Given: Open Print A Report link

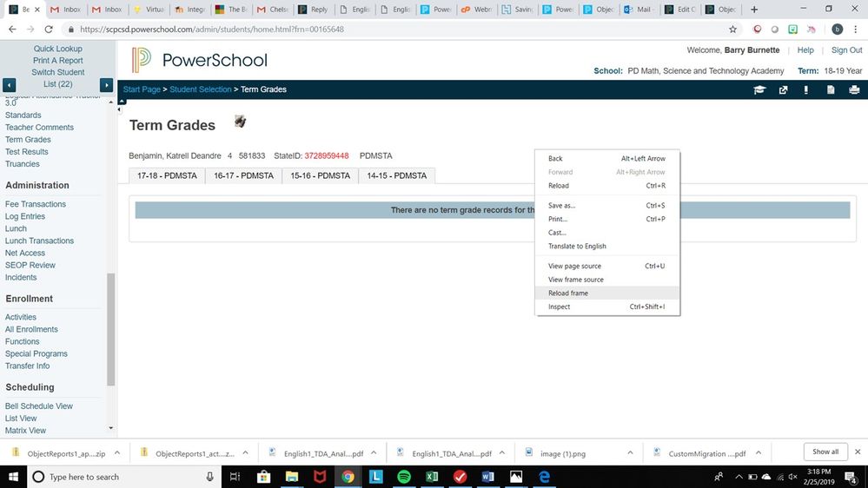Looking at the screenshot, I should coord(57,60).
